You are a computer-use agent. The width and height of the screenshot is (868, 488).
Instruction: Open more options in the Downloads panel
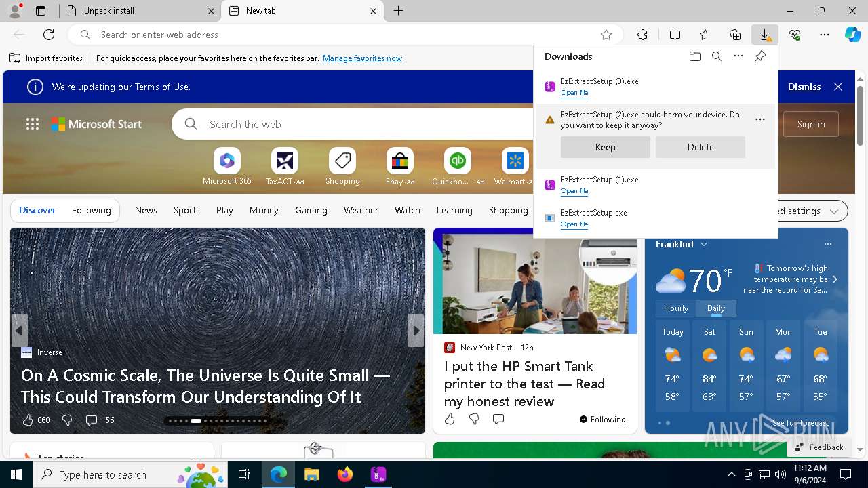click(738, 56)
